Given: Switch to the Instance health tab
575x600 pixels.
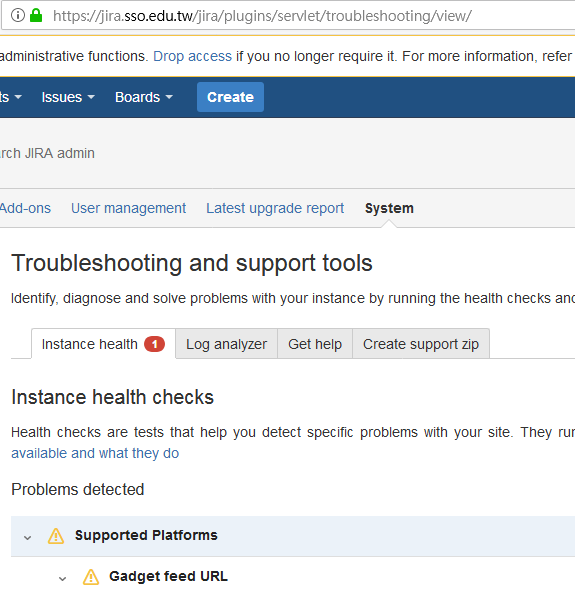Looking at the screenshot, I should [103, 344].
